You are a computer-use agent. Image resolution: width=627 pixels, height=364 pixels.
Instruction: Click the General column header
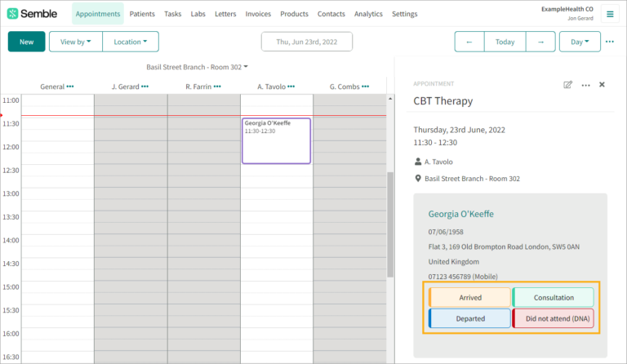coord(52,87)
